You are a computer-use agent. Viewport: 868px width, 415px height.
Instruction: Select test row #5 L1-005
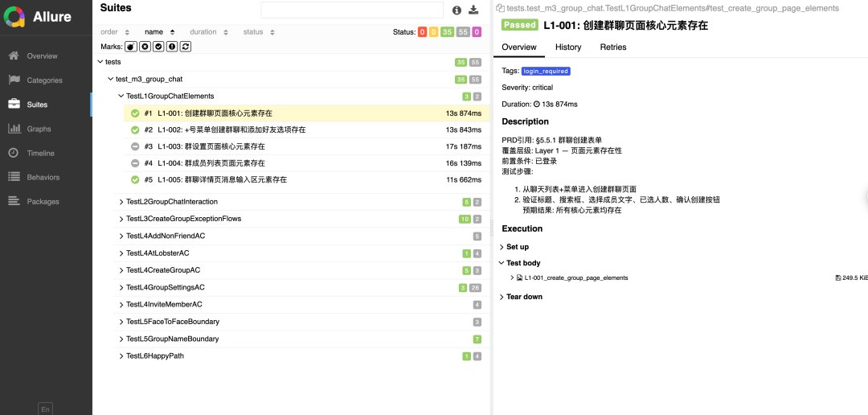tap(307, 180)
